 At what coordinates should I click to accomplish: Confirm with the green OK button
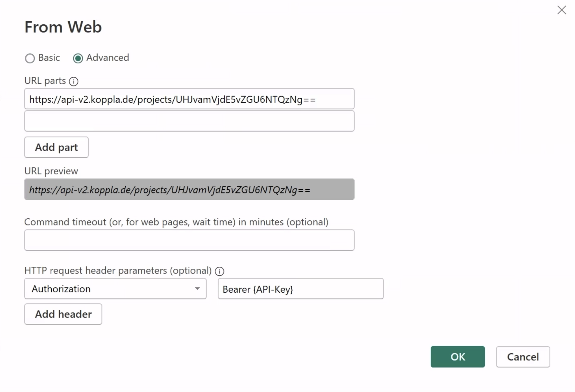pos(458,357)
